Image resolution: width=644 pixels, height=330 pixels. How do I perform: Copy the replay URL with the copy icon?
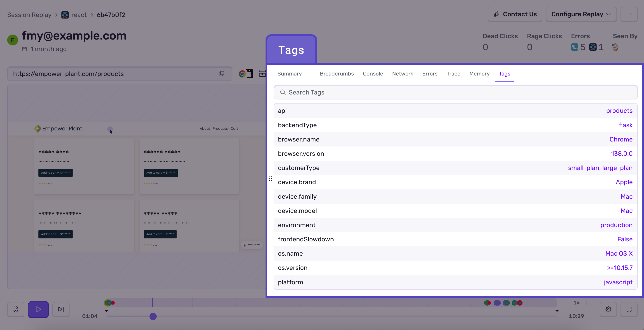point(221,74)
